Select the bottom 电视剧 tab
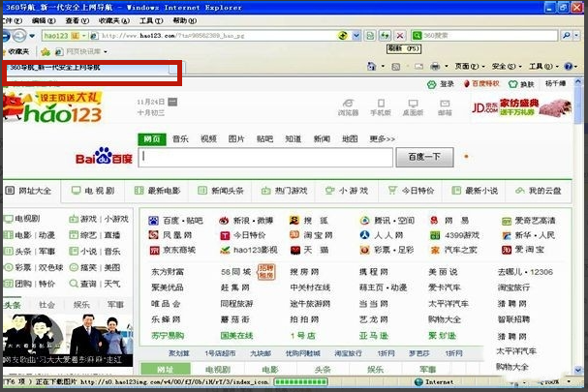Screen dimensions: 588x392 tap(218, 370)
